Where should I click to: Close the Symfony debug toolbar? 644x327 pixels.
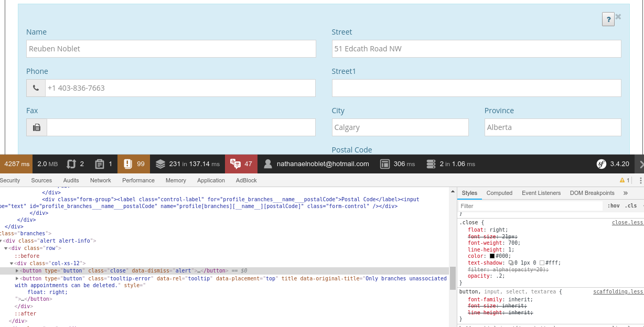[640, 164]
